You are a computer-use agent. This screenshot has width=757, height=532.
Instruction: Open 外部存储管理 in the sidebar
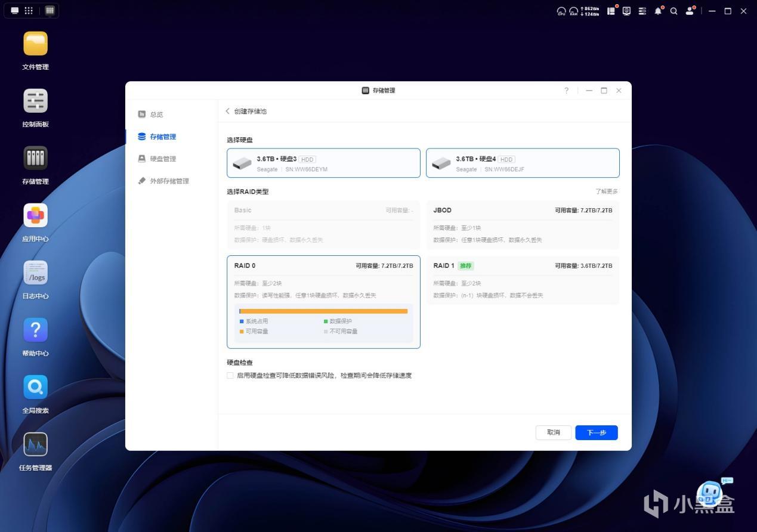(163, 181)
